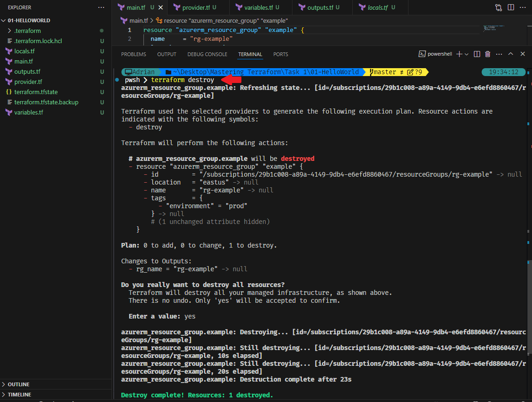
Task: Click the Terraform icon on locals.tf tab
Action: [363, 7]
